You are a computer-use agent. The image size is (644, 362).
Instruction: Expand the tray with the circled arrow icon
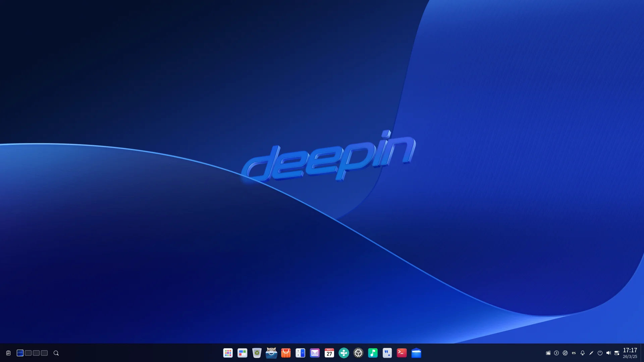pos(556,353)
